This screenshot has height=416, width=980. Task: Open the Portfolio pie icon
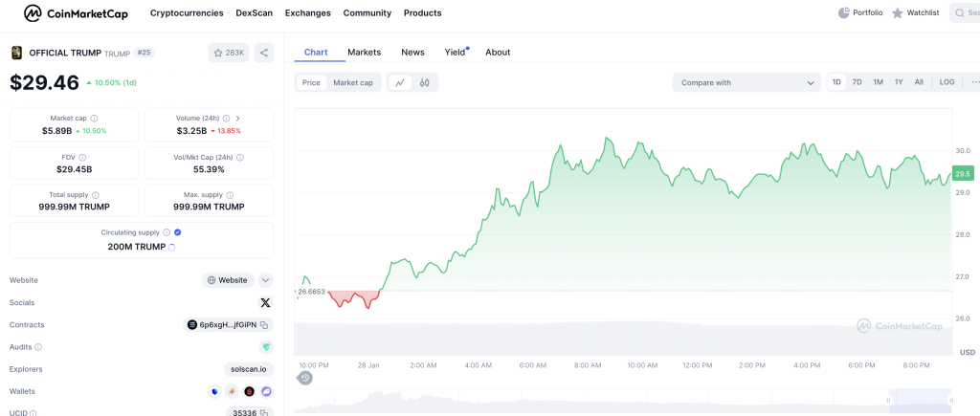click(x=844, y=12)
